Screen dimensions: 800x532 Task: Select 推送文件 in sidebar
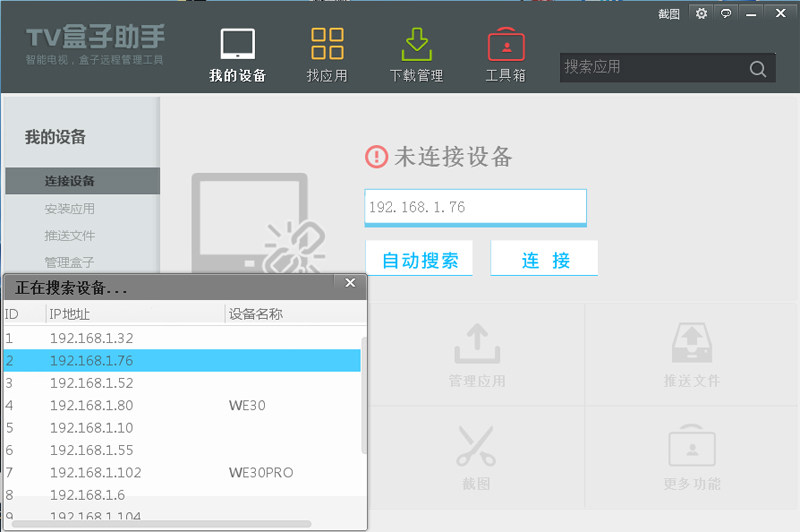70,236
